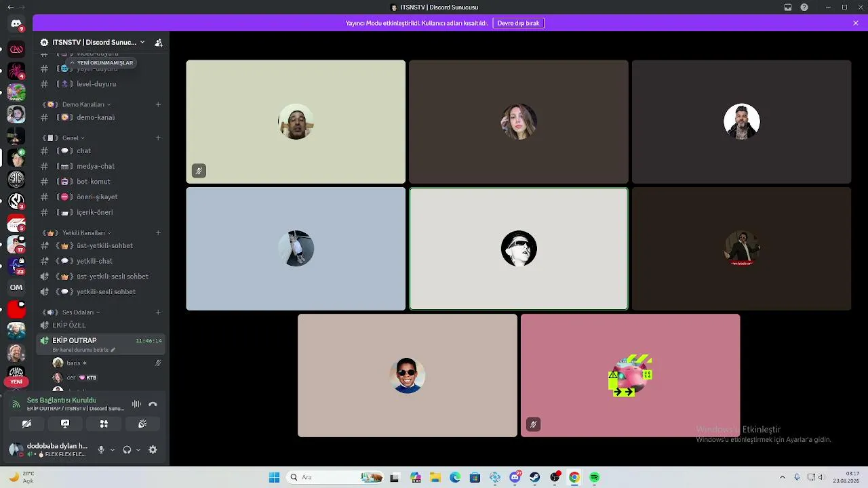Show hidden system tray icons
This screenshot has width=868, height=488.
pos(782,477)
